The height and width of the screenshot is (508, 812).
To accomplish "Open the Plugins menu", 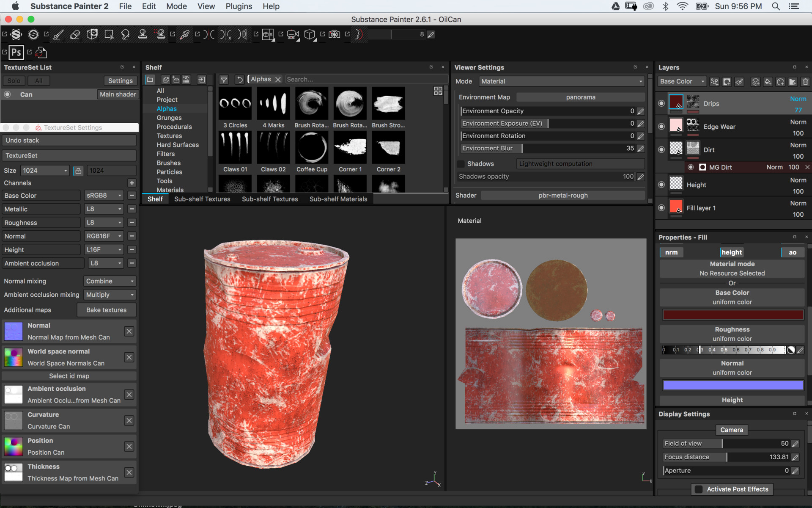I will pos(239,6).
